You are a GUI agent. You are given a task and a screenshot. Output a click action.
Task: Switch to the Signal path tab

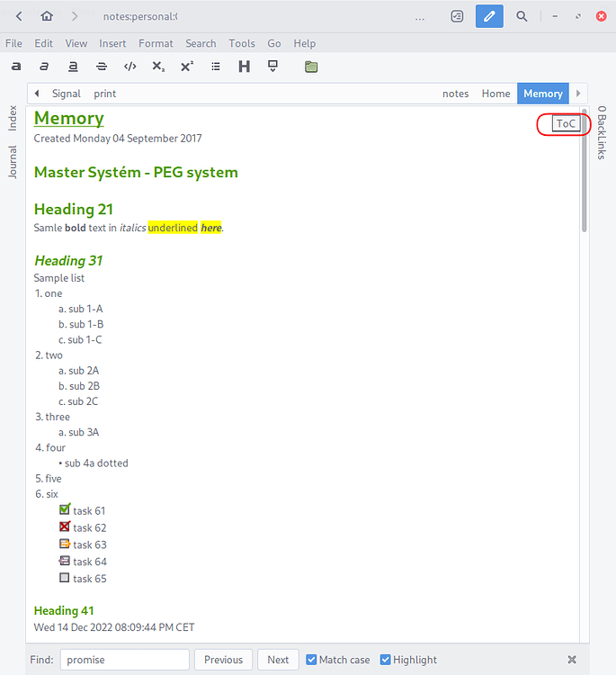(x=67, y=94)
